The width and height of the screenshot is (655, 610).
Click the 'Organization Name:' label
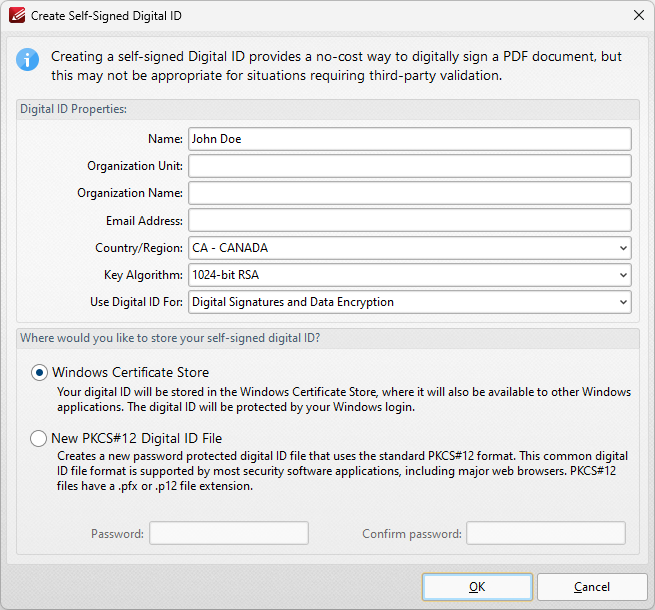pyautogui.click(x=130, y=193)
